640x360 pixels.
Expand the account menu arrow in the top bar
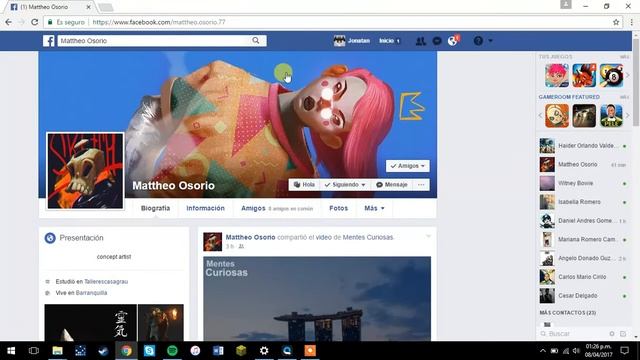click(x=491, y=41)
